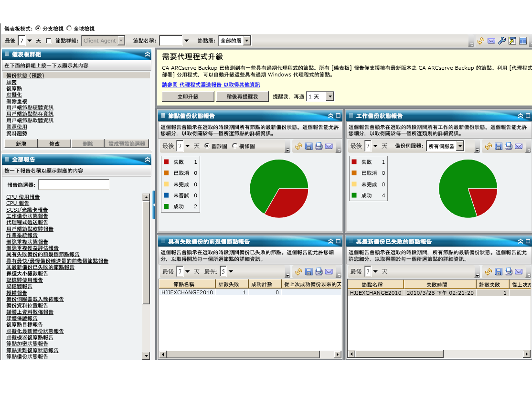Open the 節點層 dropdown
532x397 pixels.
[x=246, y=41]
